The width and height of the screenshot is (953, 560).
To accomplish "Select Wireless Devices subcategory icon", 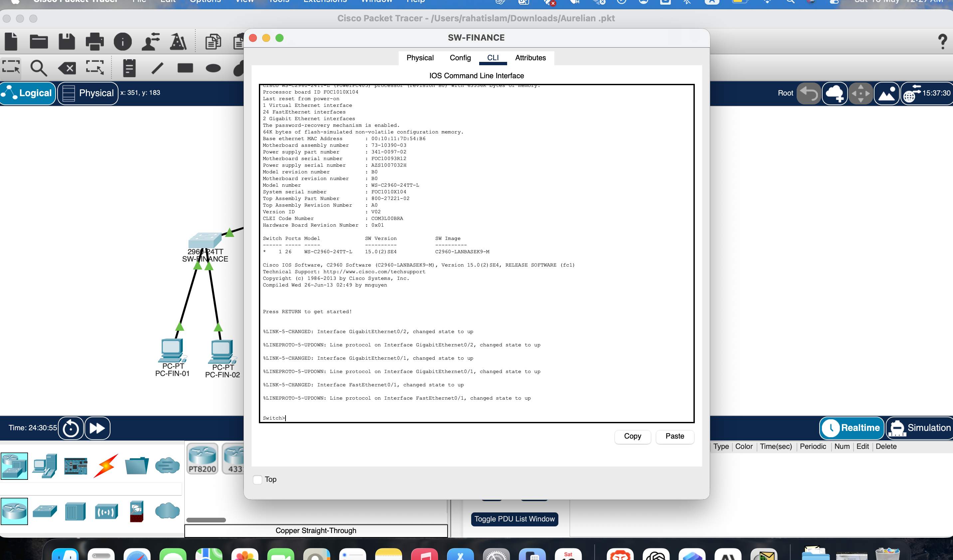I will tap(106, 512).
